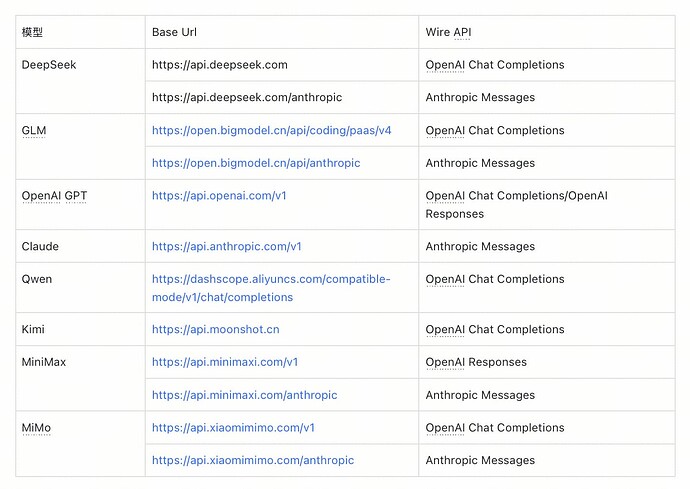Viewport: 690px width, 489px height.
Task: Open the api.xiaomimimo.com/v1 link
Action: click(233, 427)
